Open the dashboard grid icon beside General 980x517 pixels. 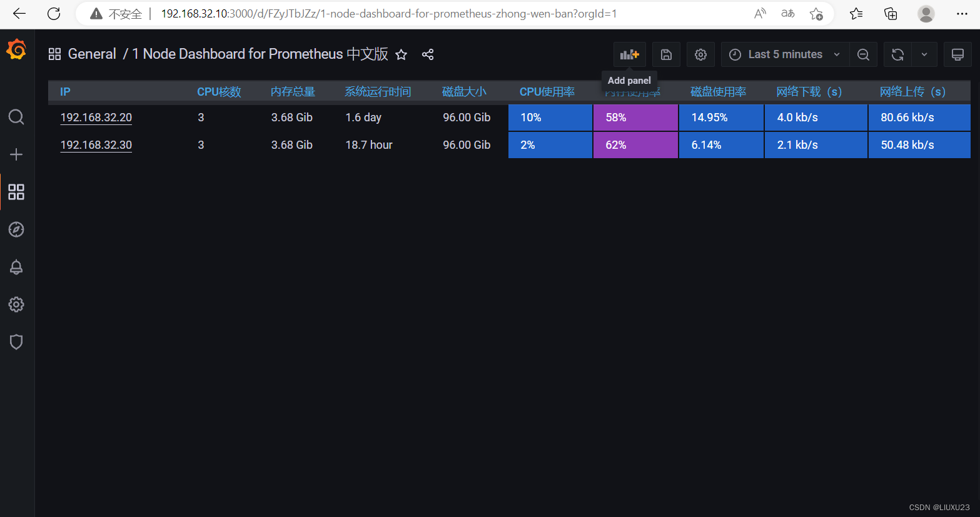(x=54, y=54)
